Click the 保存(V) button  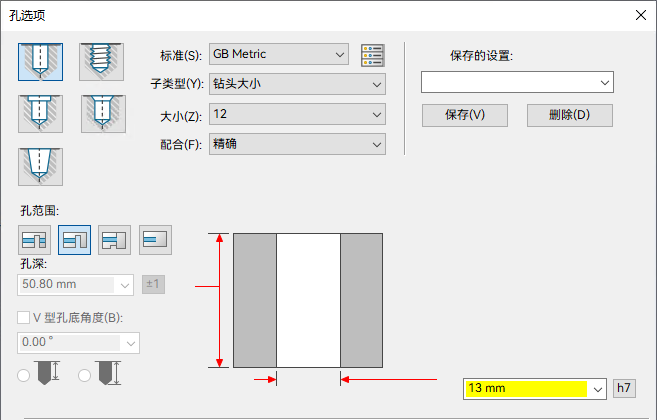click(x=465, y=115)
